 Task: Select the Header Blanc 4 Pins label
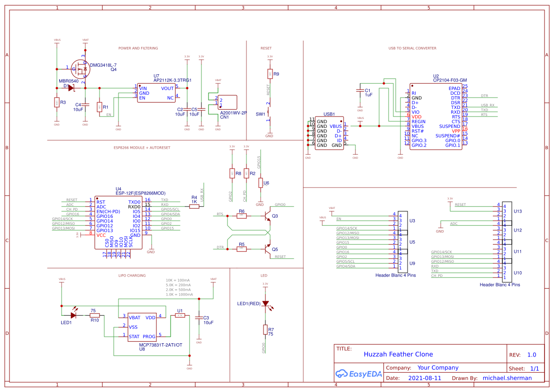pos(396,274)
